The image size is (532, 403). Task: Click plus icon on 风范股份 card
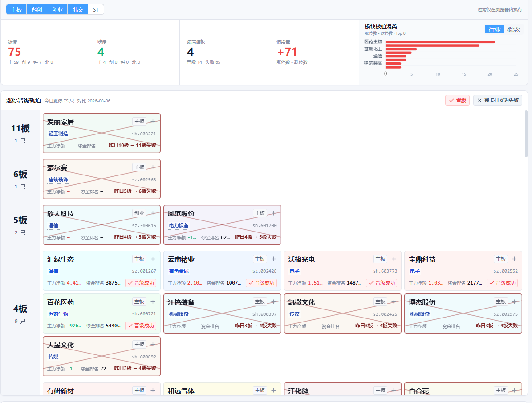[x=273, y=213]
